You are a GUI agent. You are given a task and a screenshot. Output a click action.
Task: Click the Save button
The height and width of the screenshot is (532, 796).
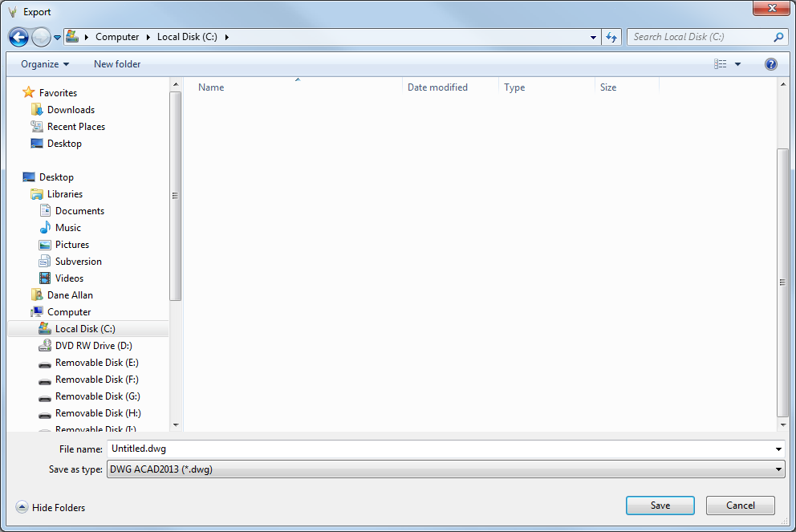[x=660, y=505]
